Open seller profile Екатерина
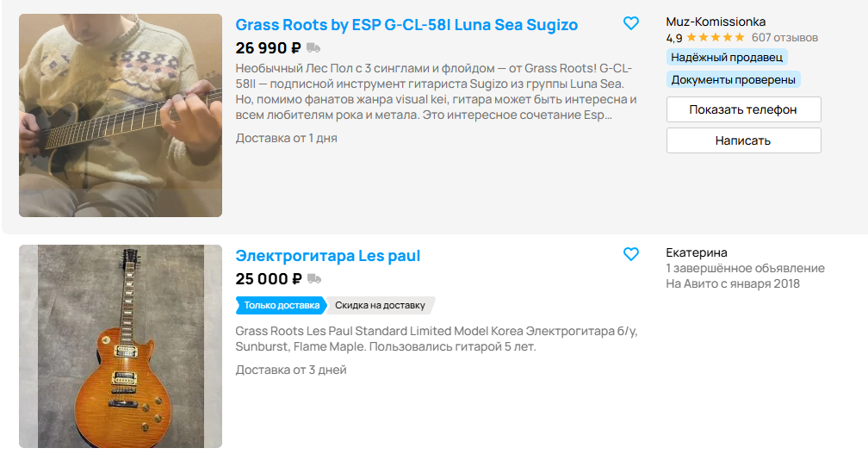The height and width of the screenshot is (473, 868). (697, 252)
